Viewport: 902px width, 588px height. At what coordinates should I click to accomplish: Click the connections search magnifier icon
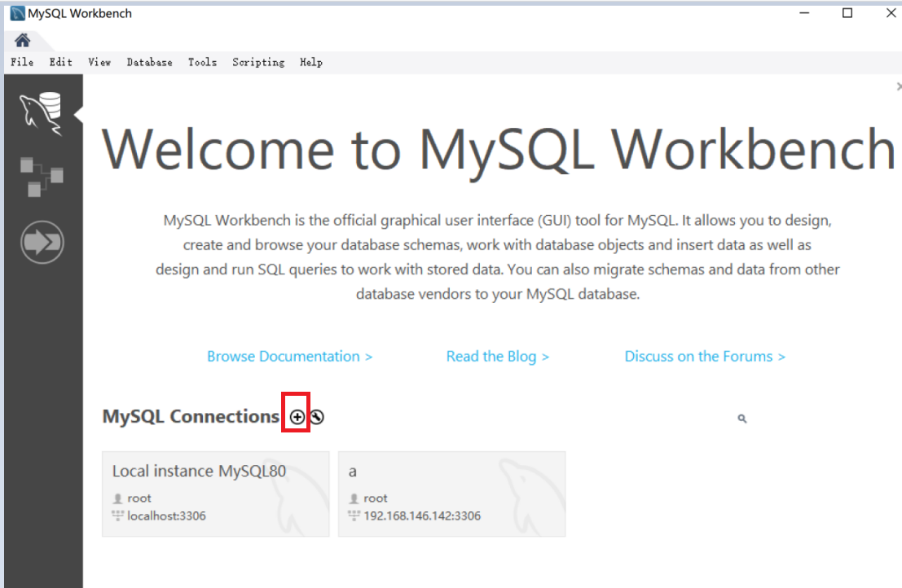[x=742, y=419]
